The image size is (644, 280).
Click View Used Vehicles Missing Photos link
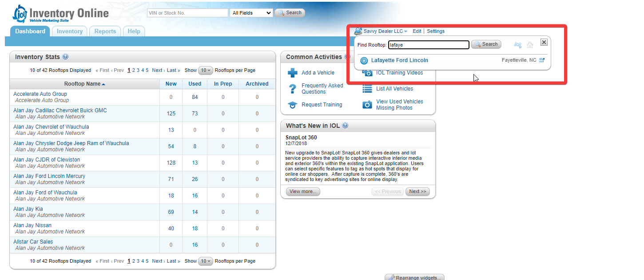click(400, 105)
